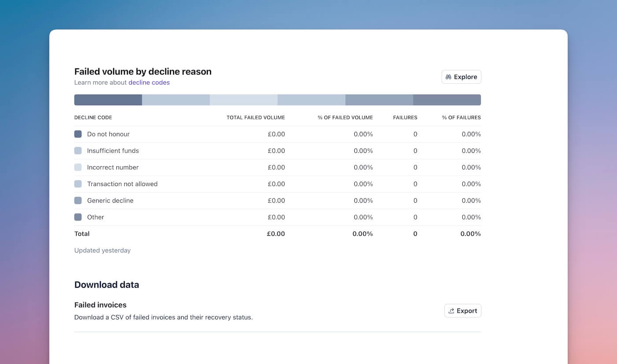Screen dimensions: 617x364
Task: Open the decline codes link
Action: pos(149,82)
